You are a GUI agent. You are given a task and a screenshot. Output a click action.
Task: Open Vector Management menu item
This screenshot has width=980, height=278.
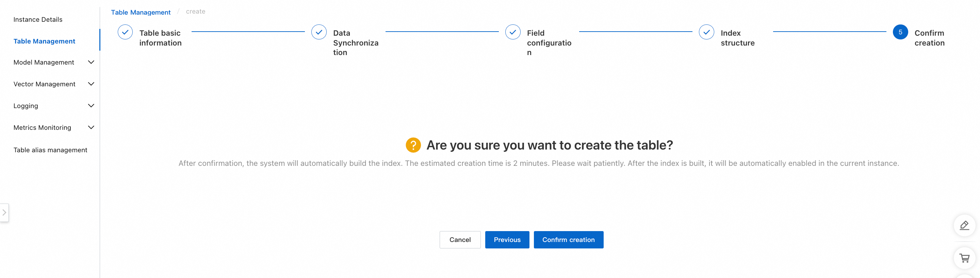tap(45, 84)
